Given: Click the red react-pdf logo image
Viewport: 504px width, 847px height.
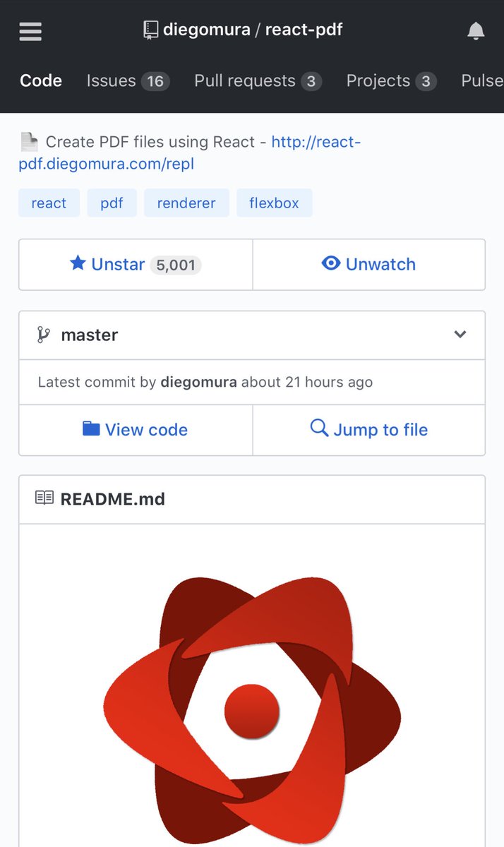Looking at the screenshot, I should click(252, 706).
